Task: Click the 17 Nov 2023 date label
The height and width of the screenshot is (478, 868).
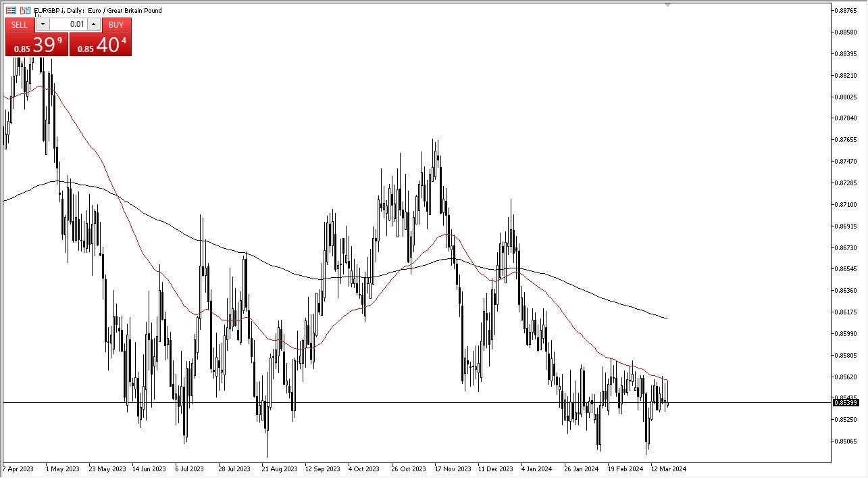Action: pyautogui.click(x=453, y=469)
